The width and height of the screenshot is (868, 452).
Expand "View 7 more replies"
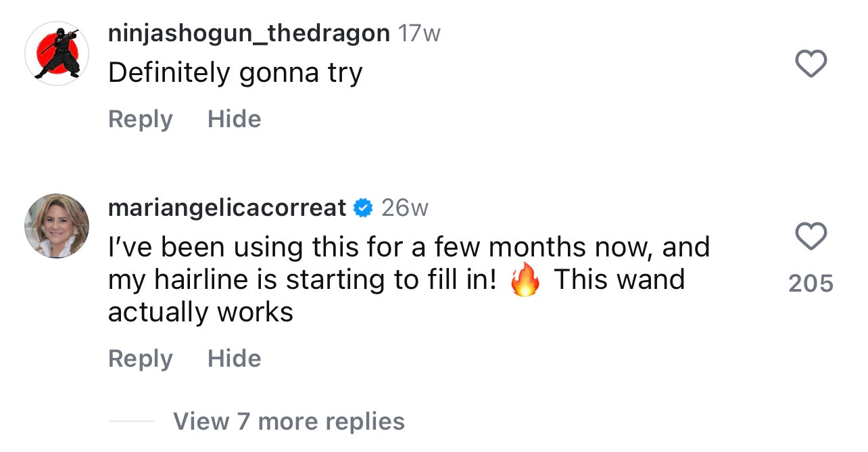point(289,421)
